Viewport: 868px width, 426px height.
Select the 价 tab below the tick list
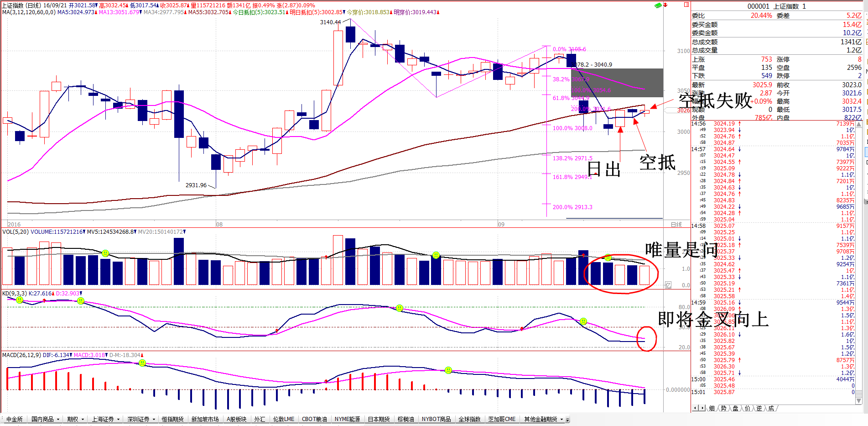click(748, 408)
